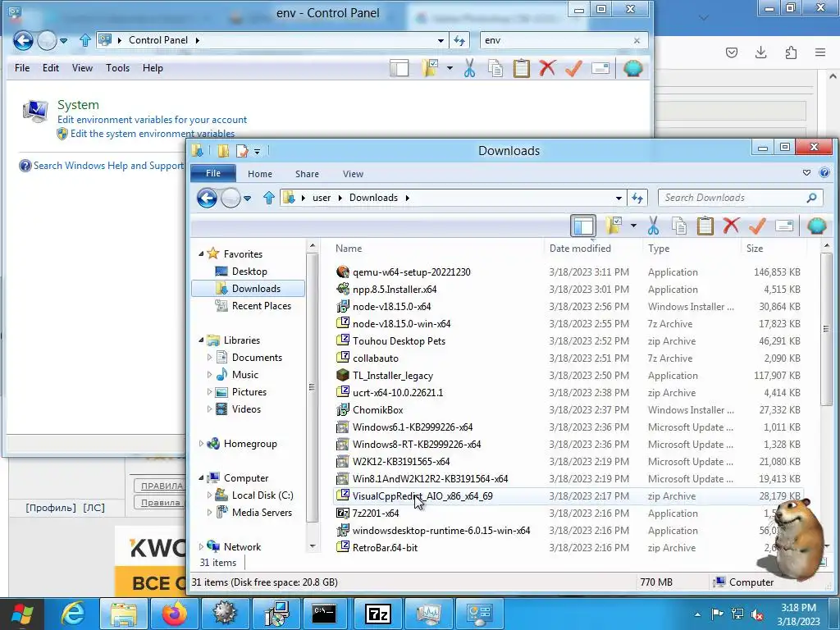The width and height of the screenshot is (840, 630).
Task: Select Recent Places in navigation pane
Action: tap(262, 305)
